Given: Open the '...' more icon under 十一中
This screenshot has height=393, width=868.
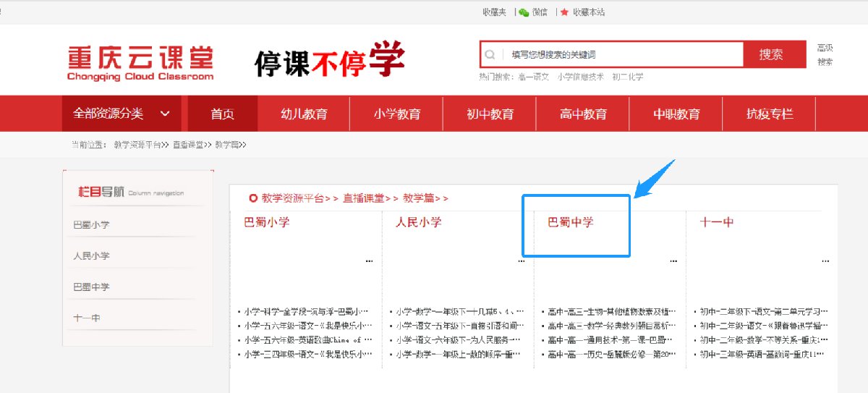Looking at the screenshot, I should tap(825, 261).
